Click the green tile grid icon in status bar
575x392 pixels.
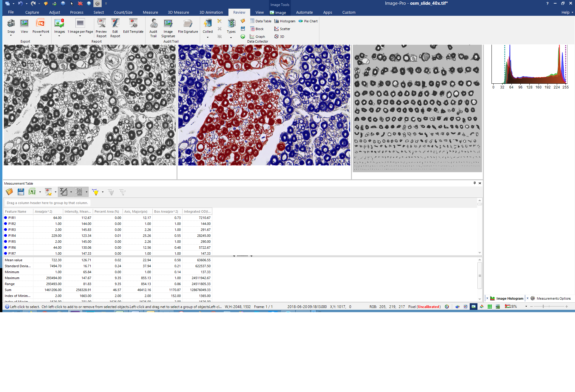coord(490,307)
